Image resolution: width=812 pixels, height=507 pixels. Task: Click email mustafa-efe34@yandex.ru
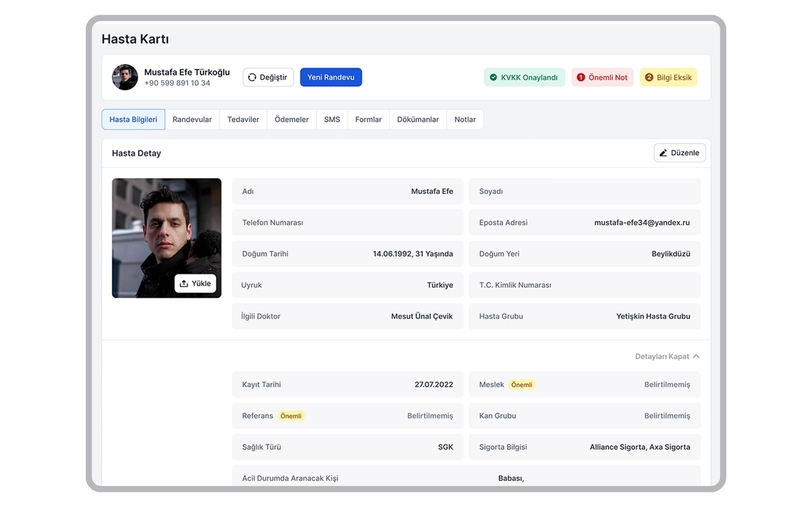(642, 222)
